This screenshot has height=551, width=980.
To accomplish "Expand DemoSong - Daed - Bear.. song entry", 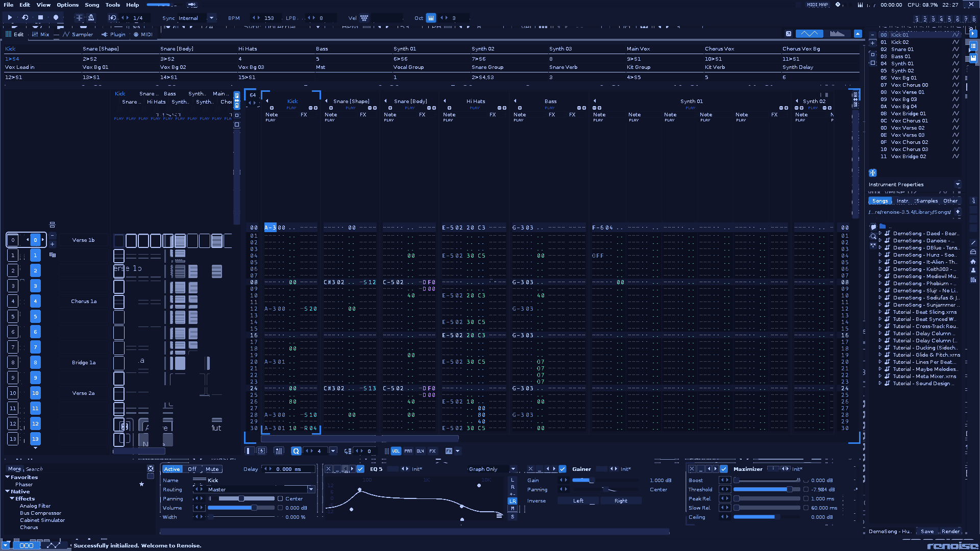I will click(x=880, y=233).
